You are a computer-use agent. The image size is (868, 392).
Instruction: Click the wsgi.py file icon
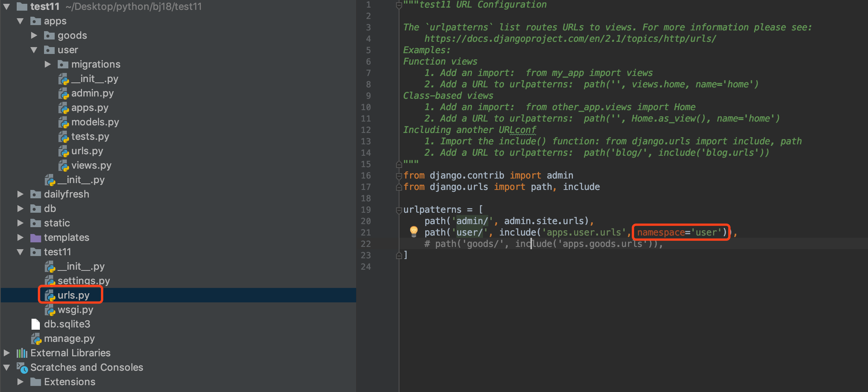click(50, 310)
